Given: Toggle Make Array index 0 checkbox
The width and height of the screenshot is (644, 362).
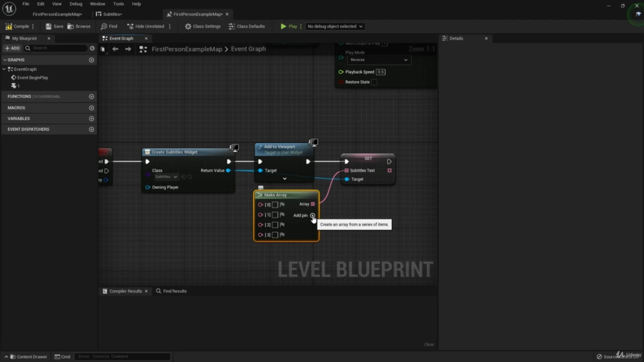Looking at the screenshot, I should click(x=275, y=205).
